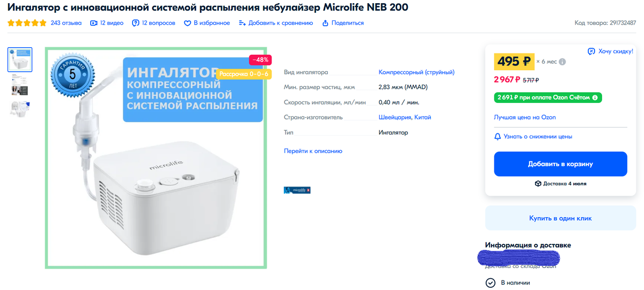Click the share icon beside Поделиться

(x=325, y=23)
